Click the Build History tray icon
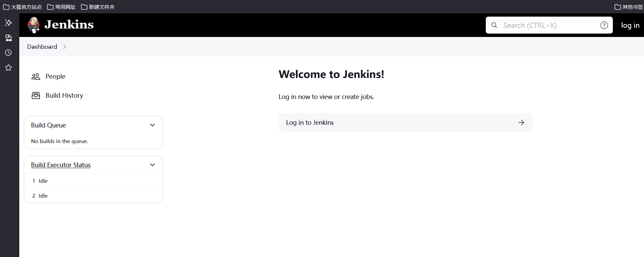 tap(36, 96)
